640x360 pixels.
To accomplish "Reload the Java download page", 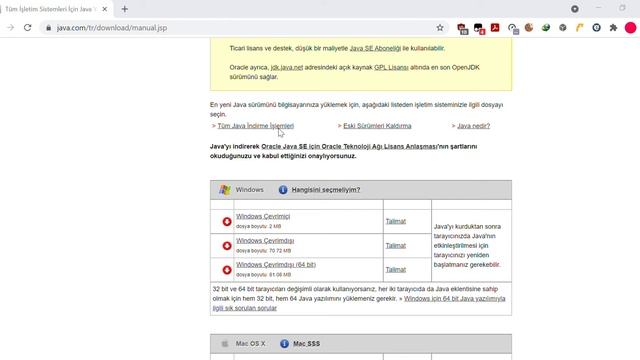I will pos(27,28).
